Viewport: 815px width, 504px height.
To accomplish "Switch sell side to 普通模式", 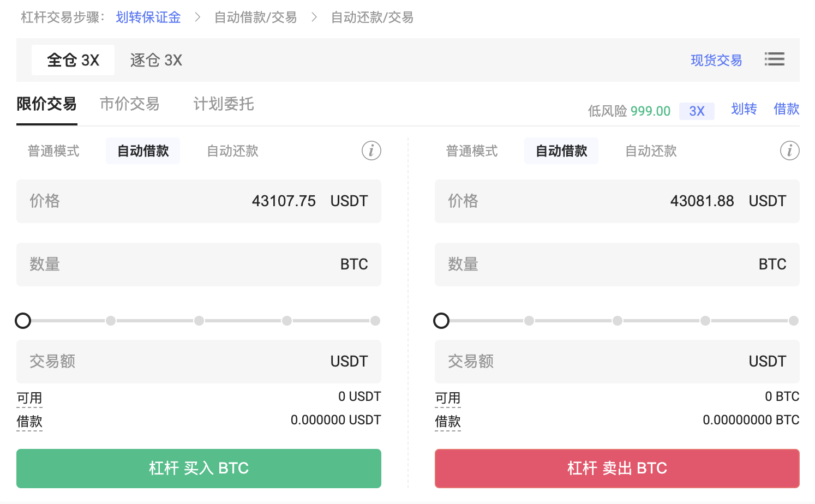I will (x=472, y=151).
